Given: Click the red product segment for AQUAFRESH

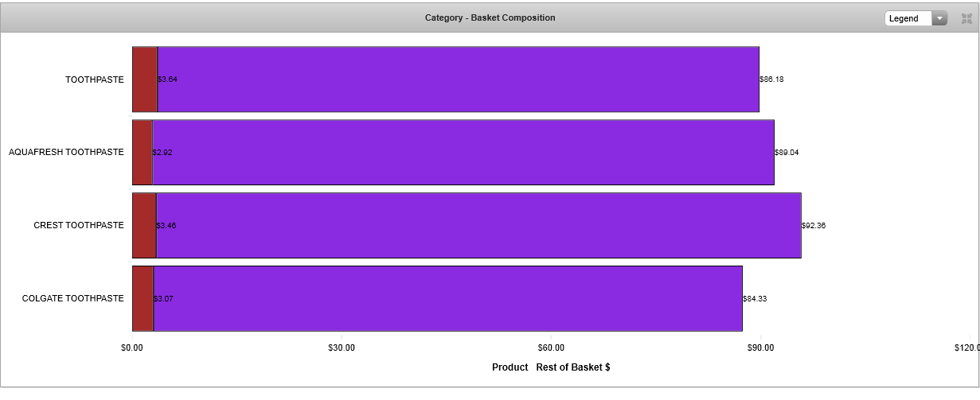Looking at the screenshot, I should (x=143, y=152).
